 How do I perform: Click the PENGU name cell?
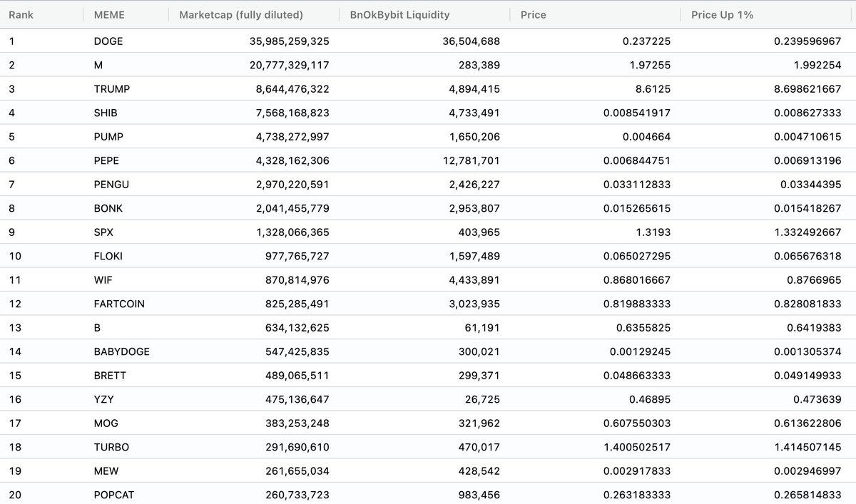pyautogui.click(x=112, y=185)
